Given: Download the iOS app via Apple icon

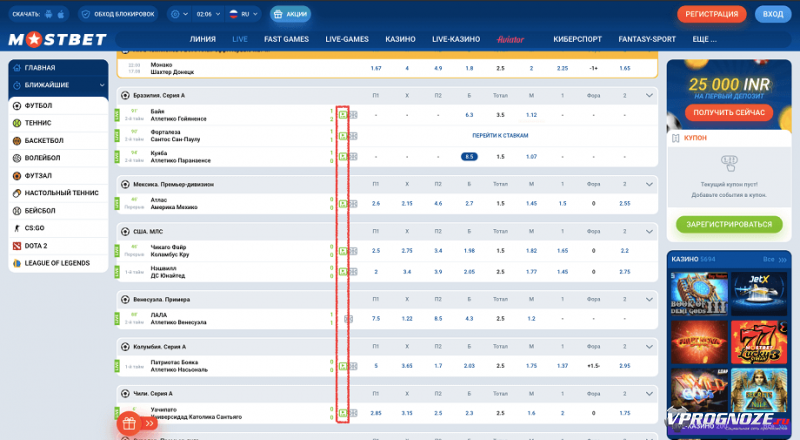Looking at the screenshot, I should [61, 14].
